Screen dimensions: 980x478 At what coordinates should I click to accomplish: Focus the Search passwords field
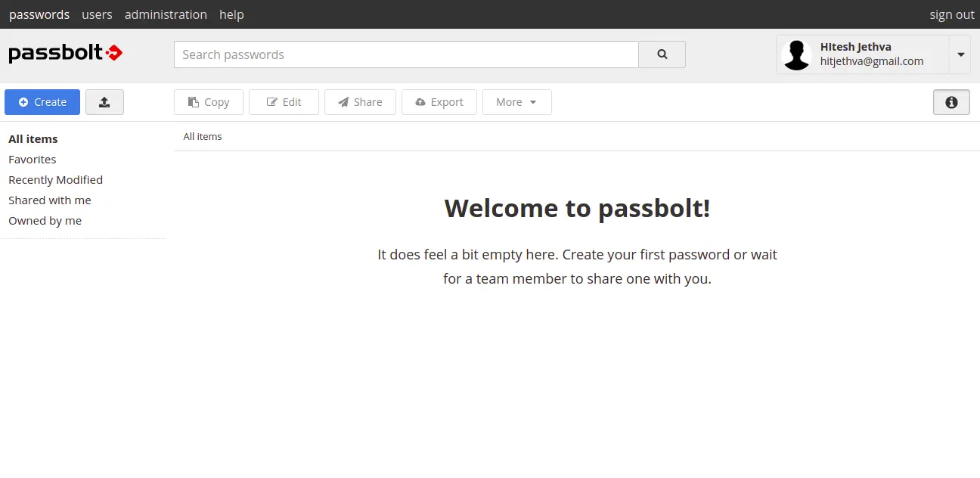pyautogui.click(x=406, y=54)
